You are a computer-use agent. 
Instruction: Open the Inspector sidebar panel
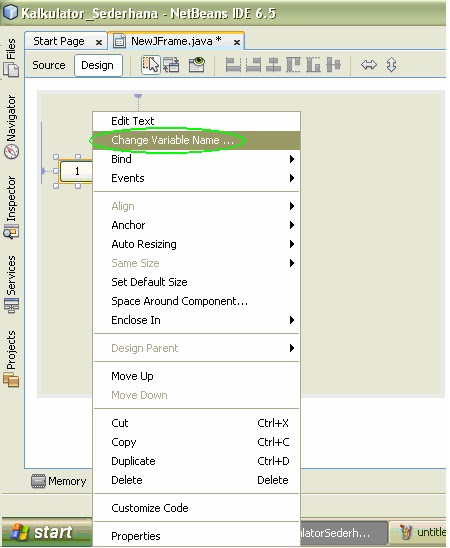pos(11,207)
